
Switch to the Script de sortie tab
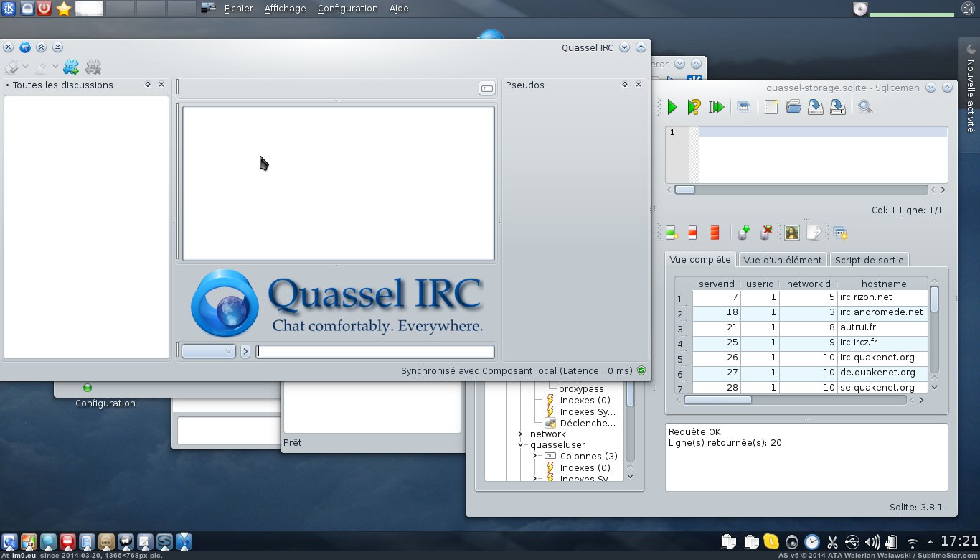click(870, 260)
